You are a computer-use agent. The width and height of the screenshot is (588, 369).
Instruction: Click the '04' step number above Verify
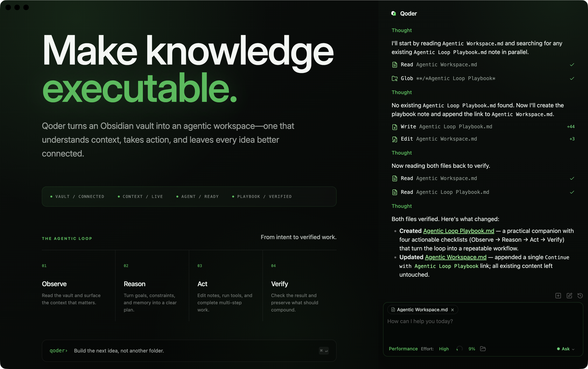click(273, 266)
